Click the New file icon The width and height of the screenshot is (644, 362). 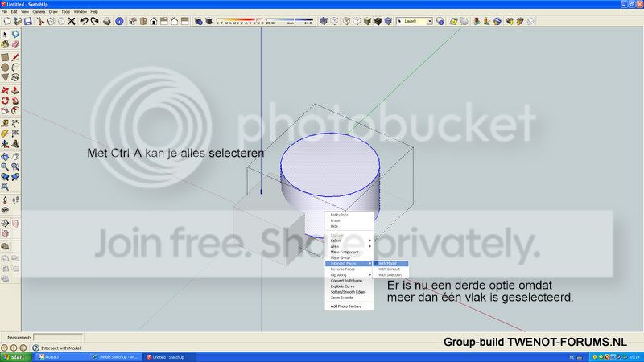[x=7, y=21]
